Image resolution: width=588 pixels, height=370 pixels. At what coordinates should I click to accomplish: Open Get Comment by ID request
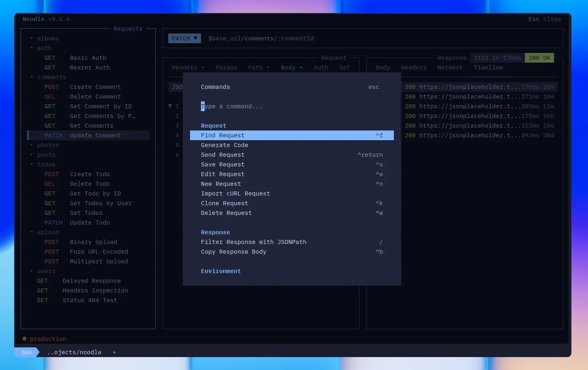[88, 106]
